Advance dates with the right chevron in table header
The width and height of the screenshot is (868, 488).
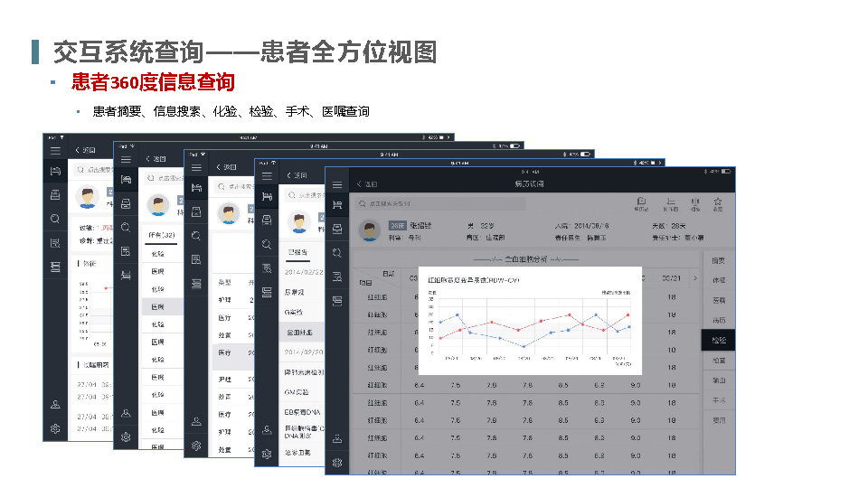[x=695, y=278]
